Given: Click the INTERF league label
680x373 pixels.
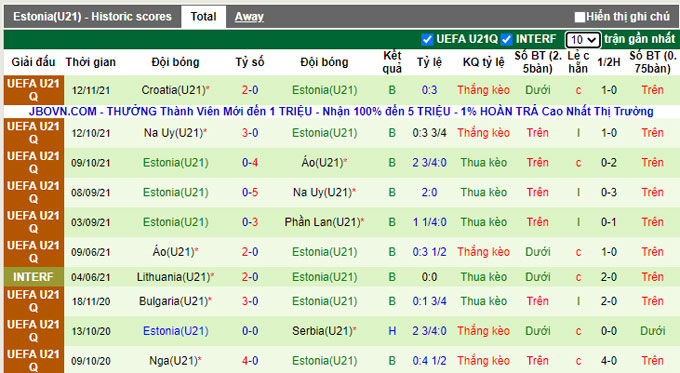Looking at the screenshot, I should pyautogui.click(x=33, y=277).
